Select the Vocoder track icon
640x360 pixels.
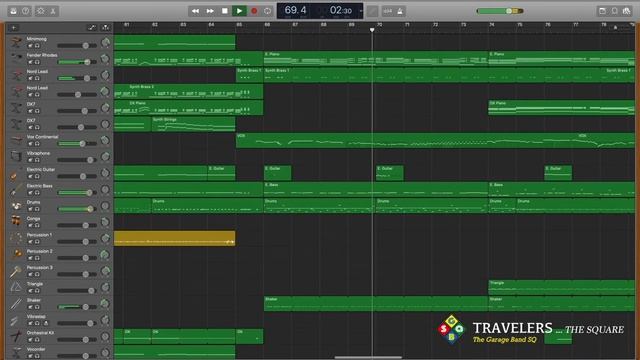pyautogui.click(x=16, y=352)
